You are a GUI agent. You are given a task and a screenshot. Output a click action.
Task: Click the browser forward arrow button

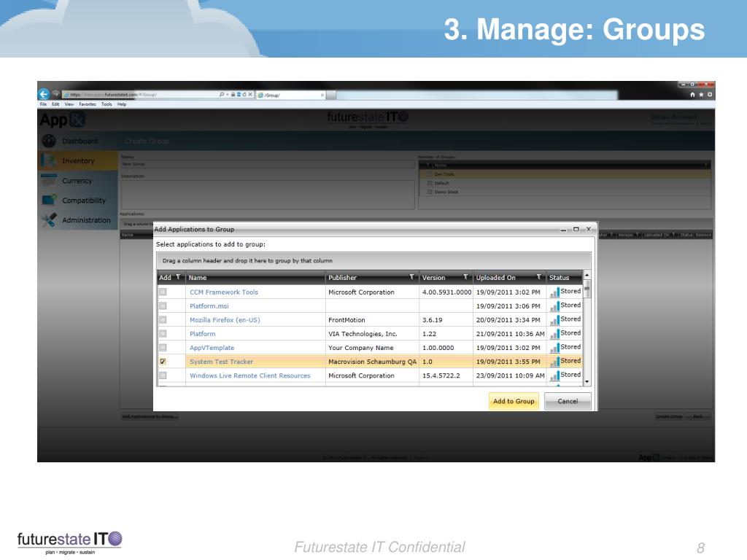tap(55, 94)
